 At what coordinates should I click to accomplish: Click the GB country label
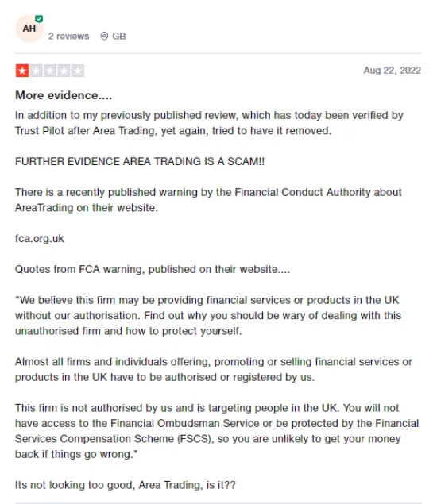(x=118, y=37)
